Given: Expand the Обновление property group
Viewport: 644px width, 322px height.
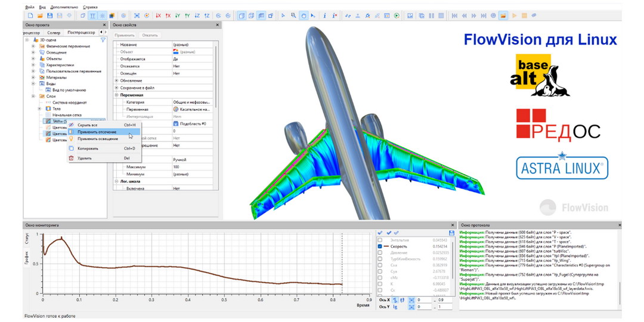Looking at the screenshot, I should [117, 80].
